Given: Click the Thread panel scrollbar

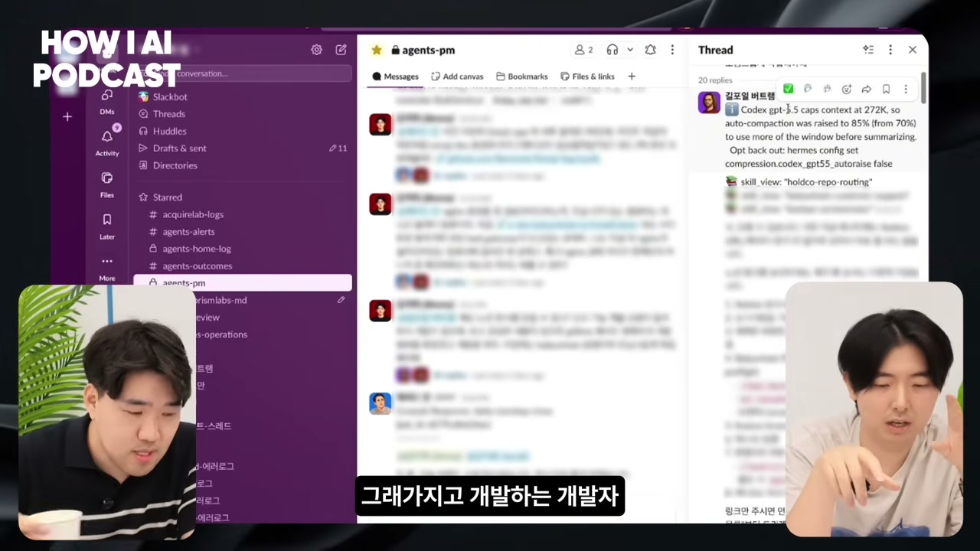Looking at the screenshot, I should point(923,88).
